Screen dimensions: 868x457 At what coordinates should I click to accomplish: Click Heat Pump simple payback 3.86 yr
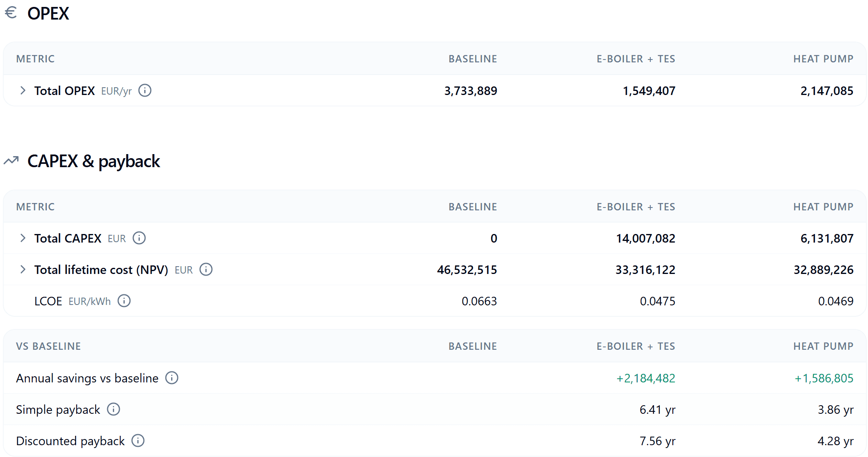pos(836,410)
